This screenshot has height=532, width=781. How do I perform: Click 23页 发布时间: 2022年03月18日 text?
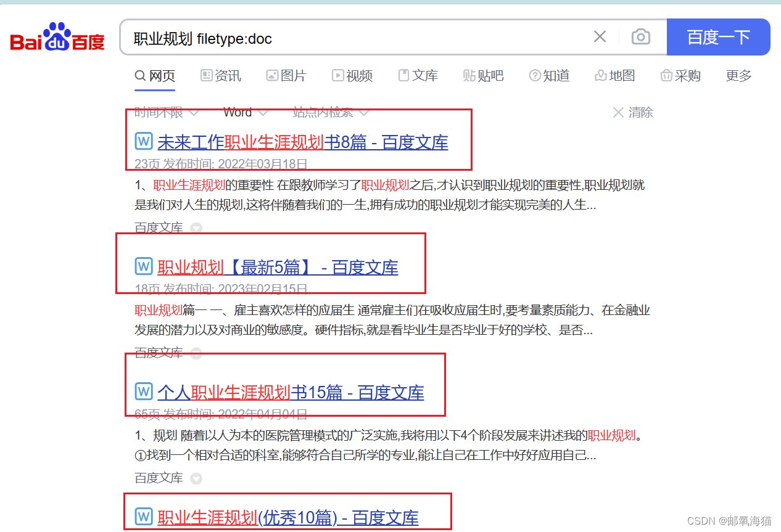(x=221, y=164)
